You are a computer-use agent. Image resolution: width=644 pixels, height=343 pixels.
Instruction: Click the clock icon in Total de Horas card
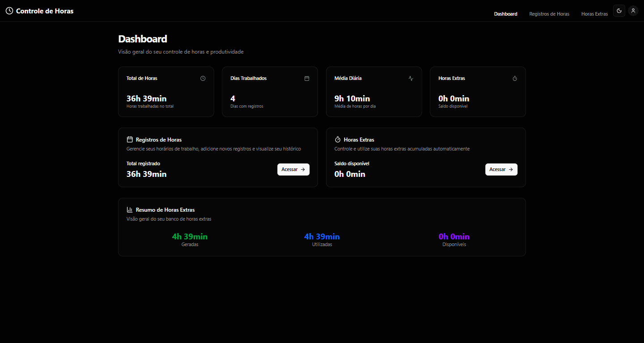pos(203,79)
